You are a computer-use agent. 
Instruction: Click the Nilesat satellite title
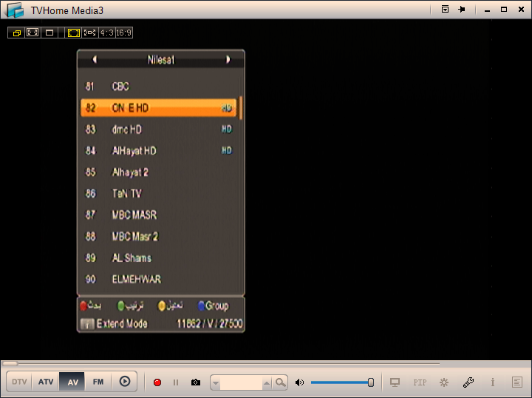click(x=161, y=60)
